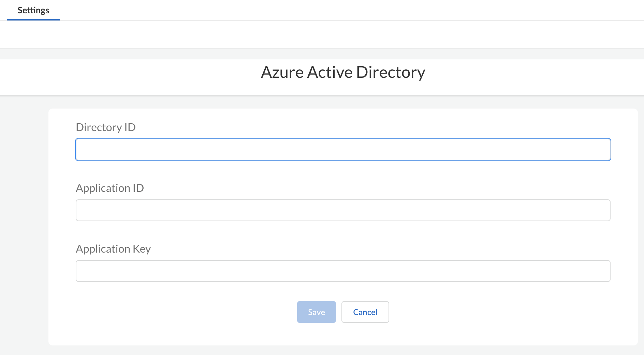Screen dimensions: 644x355
Task: Cancel the Azure Active Directory configuration
Action: pos(365,312)
